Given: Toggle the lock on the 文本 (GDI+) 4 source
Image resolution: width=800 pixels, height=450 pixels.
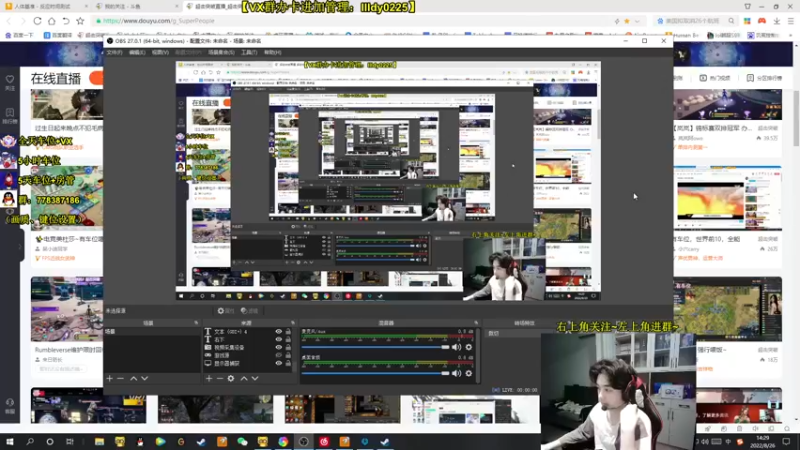Looking at the screenshot, I should [288, 332].
